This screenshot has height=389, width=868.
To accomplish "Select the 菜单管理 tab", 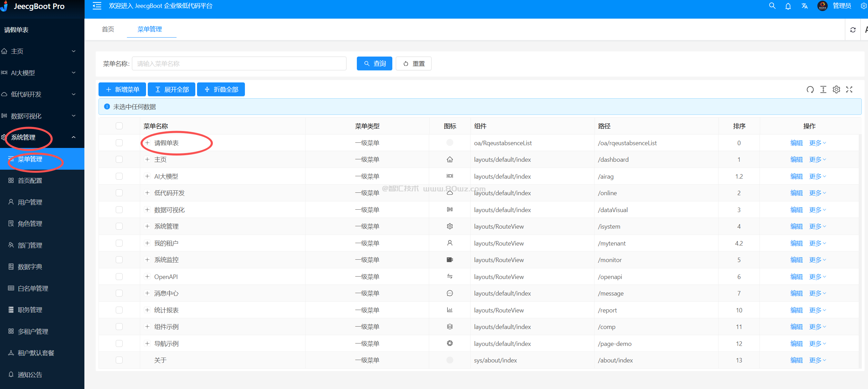I will 149,29.
